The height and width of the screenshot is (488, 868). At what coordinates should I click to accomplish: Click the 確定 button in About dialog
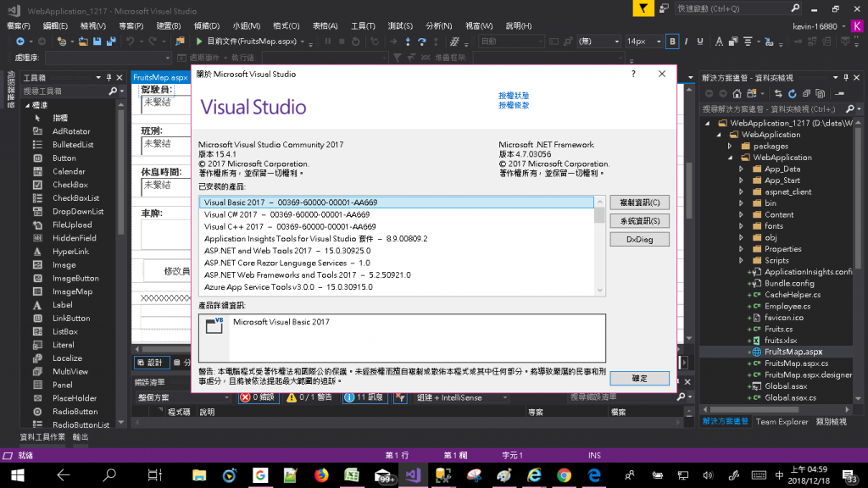pos(639,379)
